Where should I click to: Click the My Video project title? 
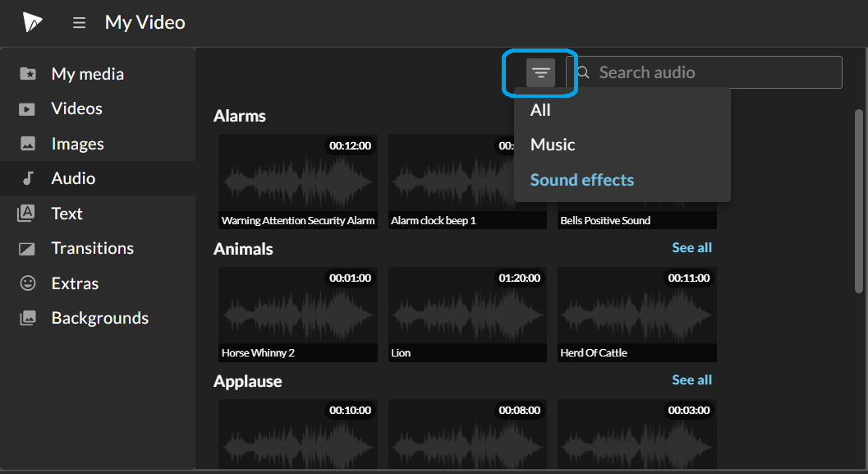[145, 23]
